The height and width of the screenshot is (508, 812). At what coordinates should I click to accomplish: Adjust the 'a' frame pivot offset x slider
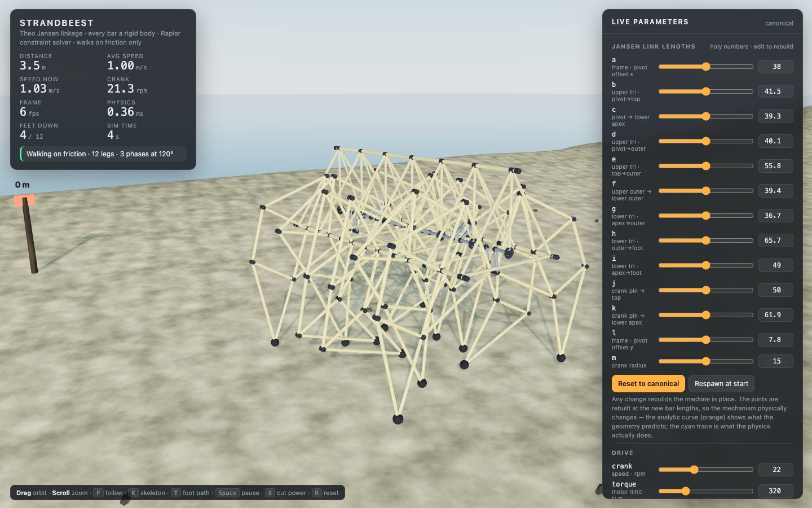click(706, 67)
